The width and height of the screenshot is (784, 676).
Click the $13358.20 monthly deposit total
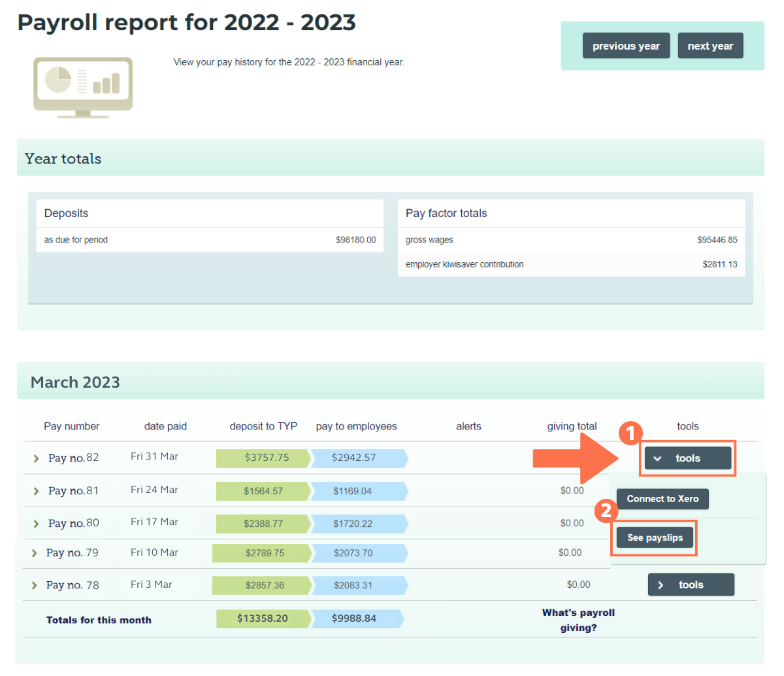click(262, 618)
